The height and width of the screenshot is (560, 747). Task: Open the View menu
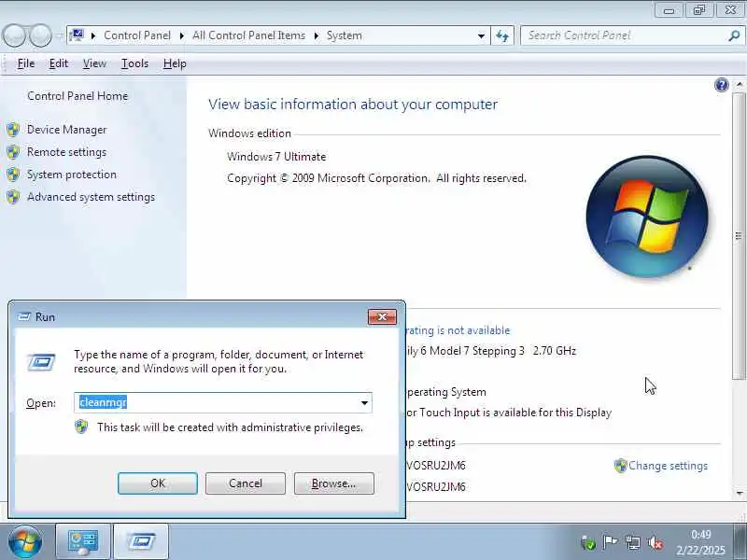94,63
